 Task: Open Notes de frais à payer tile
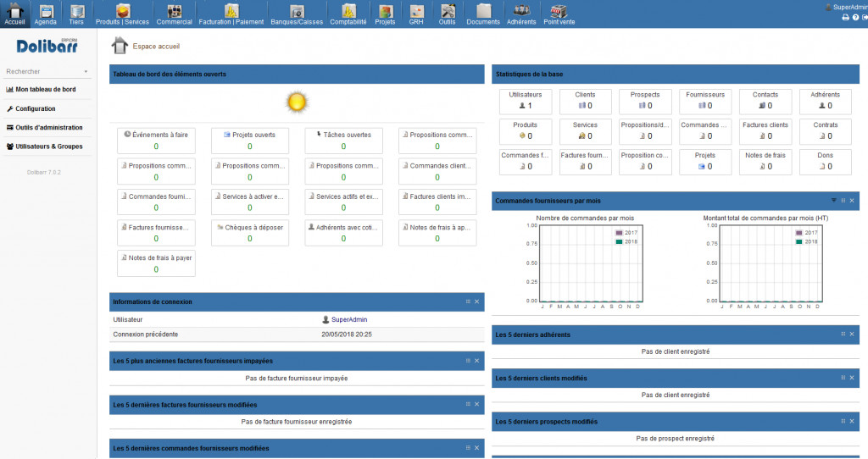[156, 263]
